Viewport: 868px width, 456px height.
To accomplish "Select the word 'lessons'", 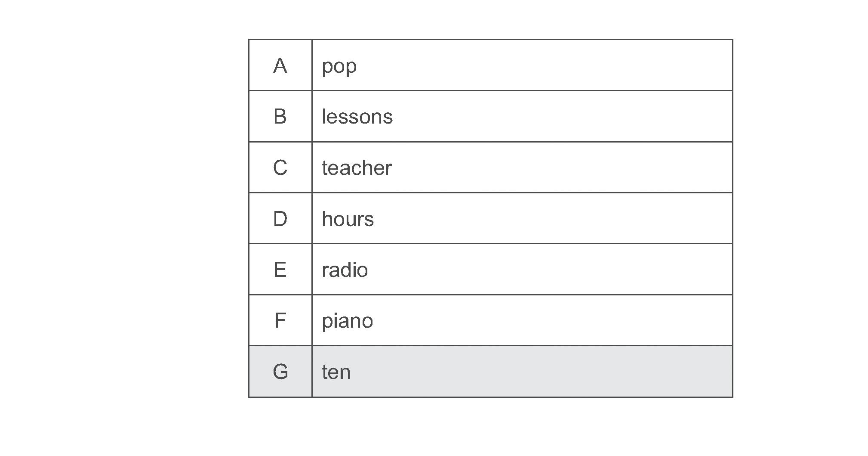I will tap(357, 117).
